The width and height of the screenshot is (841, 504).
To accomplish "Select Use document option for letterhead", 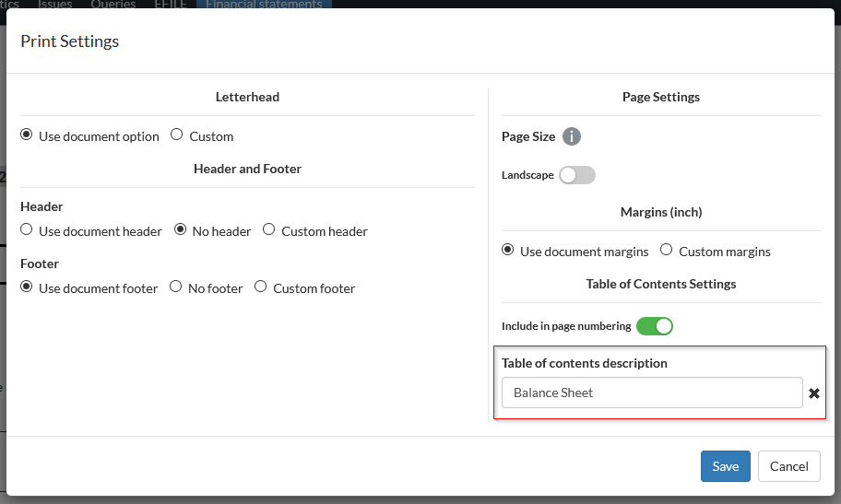I will coord(27,135).
